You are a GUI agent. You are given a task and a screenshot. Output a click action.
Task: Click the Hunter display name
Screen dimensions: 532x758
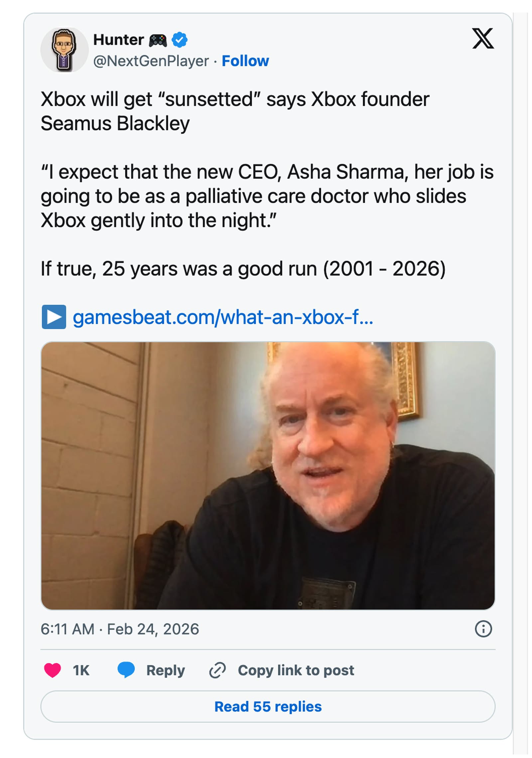tap(118, 40)
